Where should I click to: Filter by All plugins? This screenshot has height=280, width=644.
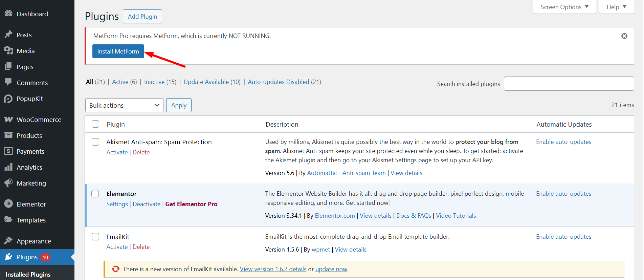tap(89, 82)
